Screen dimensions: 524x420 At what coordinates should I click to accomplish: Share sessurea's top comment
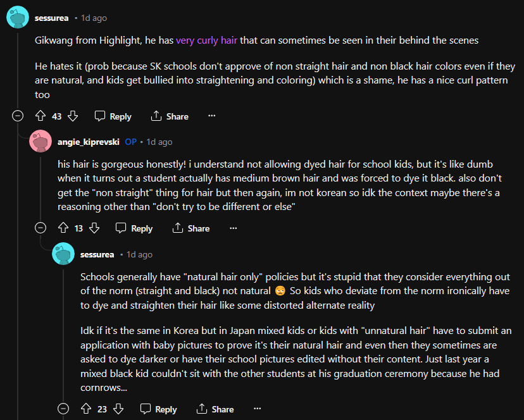[170, 116]
